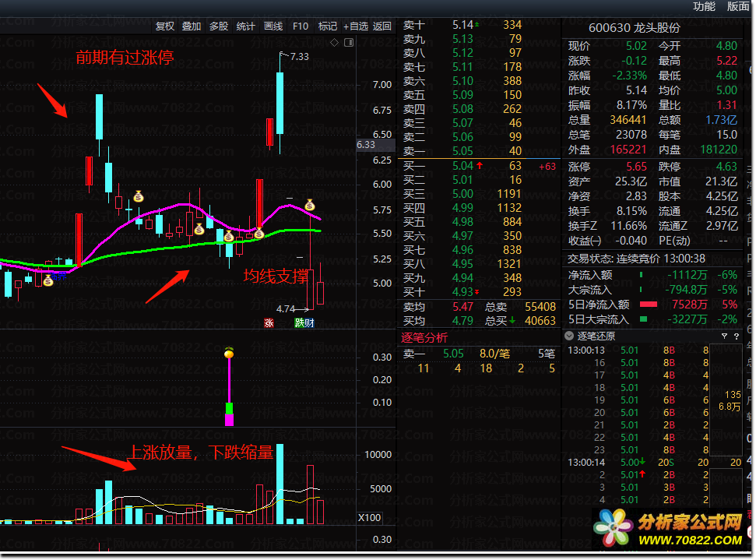Click the 8.0/笔 analysis value

(x=494, y=354)
